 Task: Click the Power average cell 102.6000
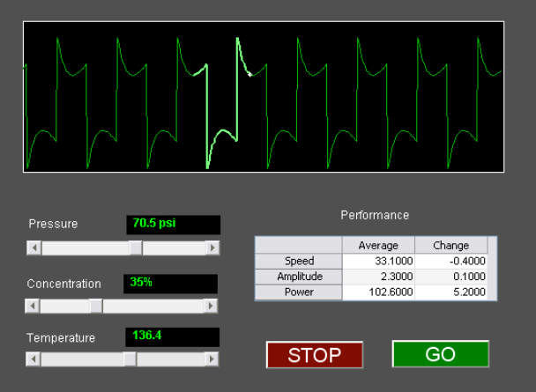coord(378,292)
